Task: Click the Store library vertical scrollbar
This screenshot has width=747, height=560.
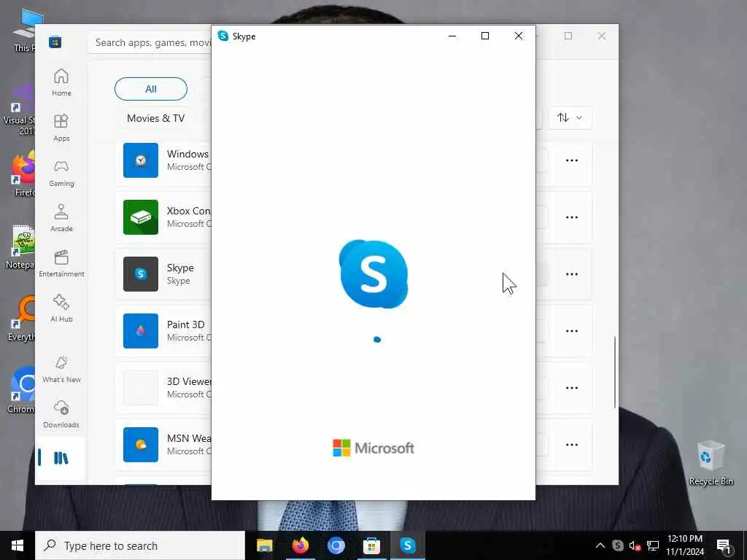Action: pyautogui.click(x=614, y=372)
